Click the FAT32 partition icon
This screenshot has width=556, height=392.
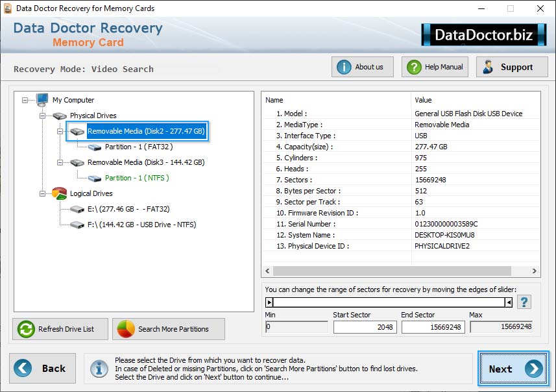pos(94,147)
